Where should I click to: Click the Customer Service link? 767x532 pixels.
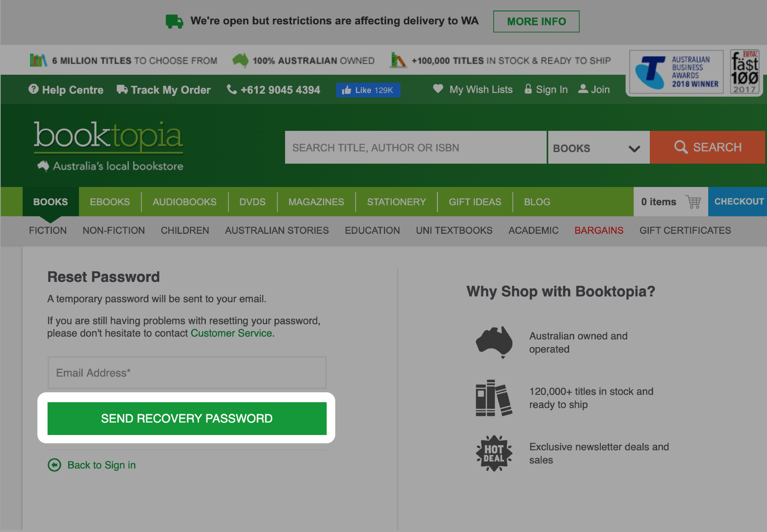pyautogui.click(x=231, y=333)
